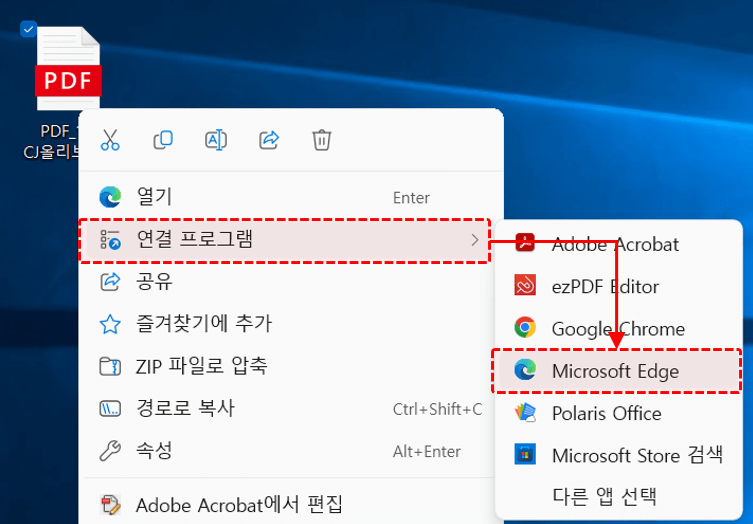Screen dimensions: 753x524
Task: Select Microsoft Store 검색 option
Action: pyautogui.click(x=618, y=455)
